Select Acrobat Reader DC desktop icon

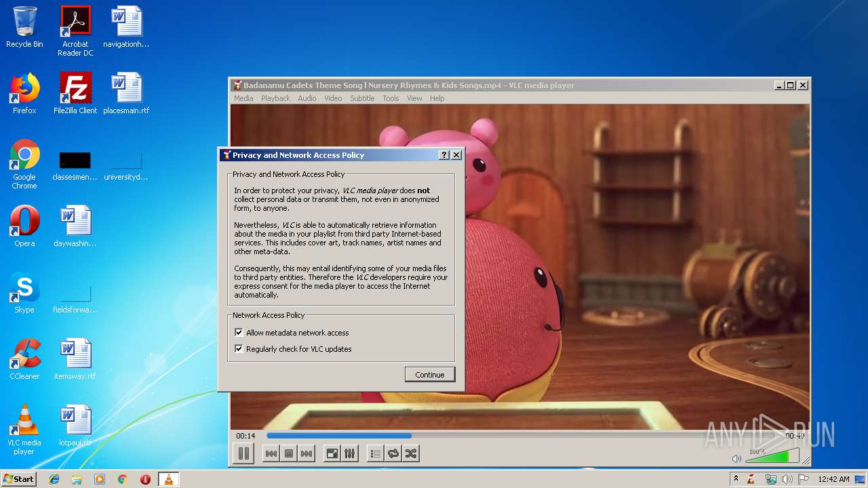tap(75, 31)
